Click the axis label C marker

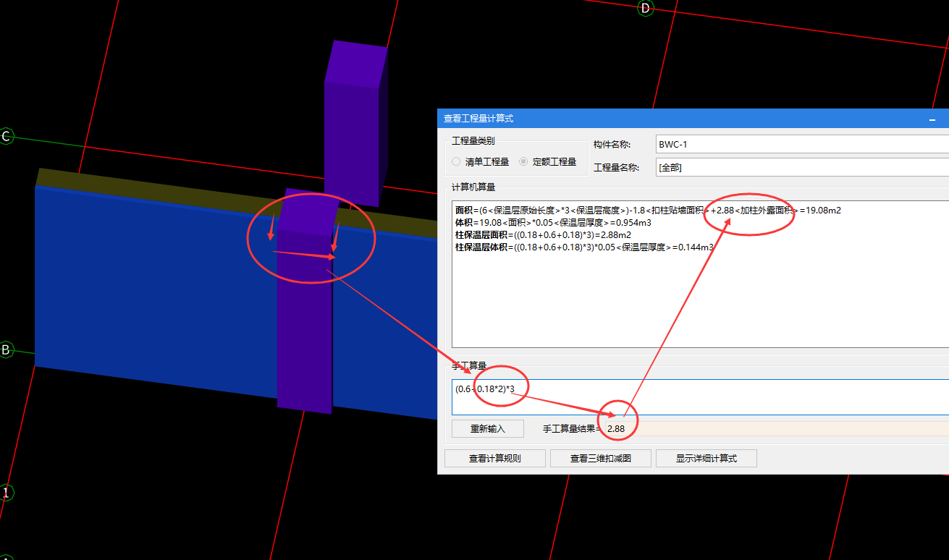pyautogui.click(x=6, y=137)
